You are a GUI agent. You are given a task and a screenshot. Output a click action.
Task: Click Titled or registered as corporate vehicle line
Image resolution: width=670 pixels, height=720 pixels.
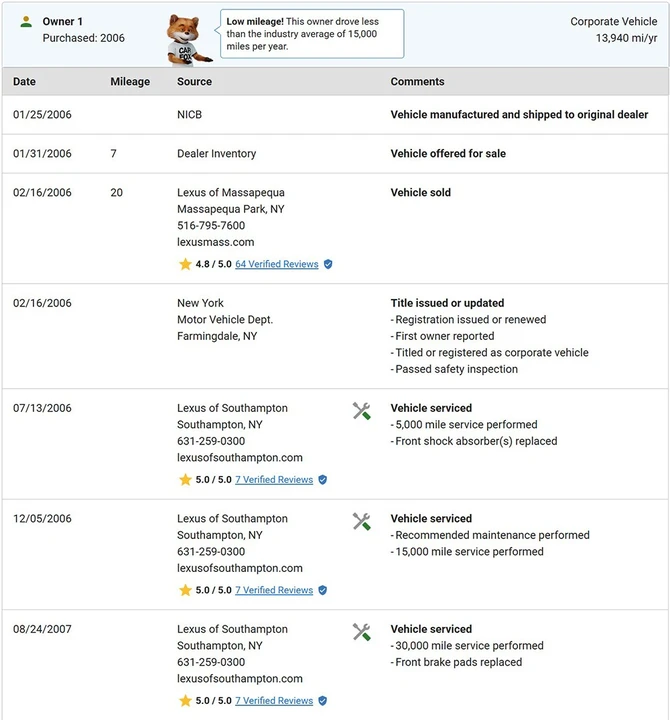pyautogui.click(x=490, y=353)
